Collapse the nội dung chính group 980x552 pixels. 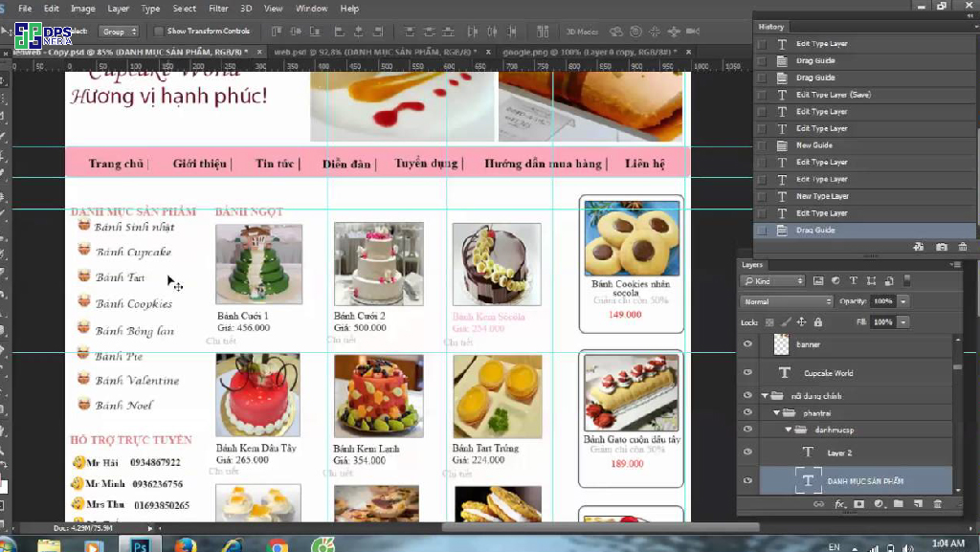pyautogui.click(x=765, y=396)
